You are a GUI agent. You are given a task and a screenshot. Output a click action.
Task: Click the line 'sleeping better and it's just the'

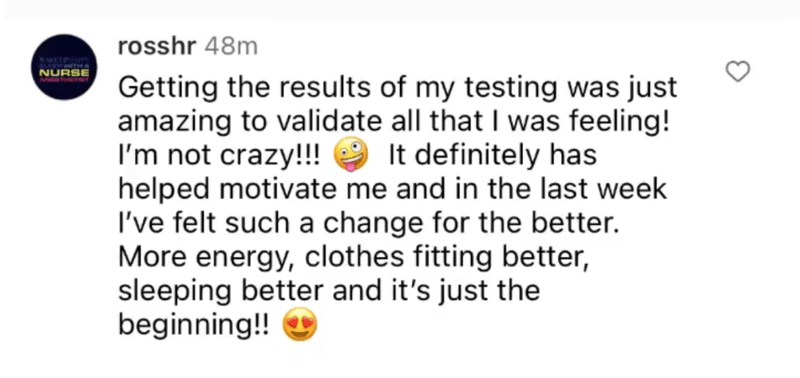pos(329,291)
